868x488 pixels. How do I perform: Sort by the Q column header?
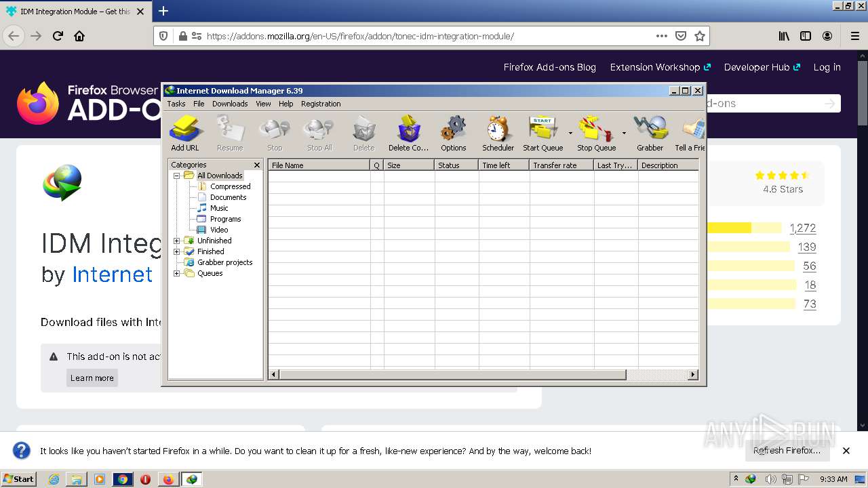[x=378, y=165]
